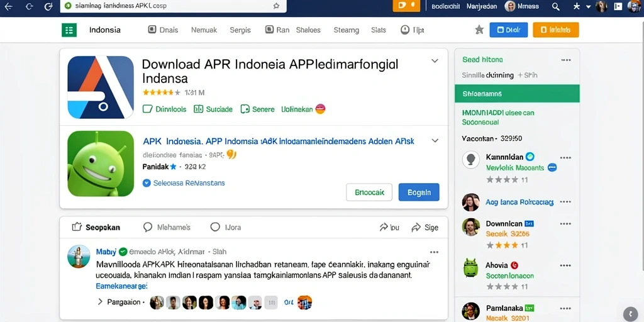Open the Ran tab
Viewport: 644px width, 322px height.
coord(277,30)
